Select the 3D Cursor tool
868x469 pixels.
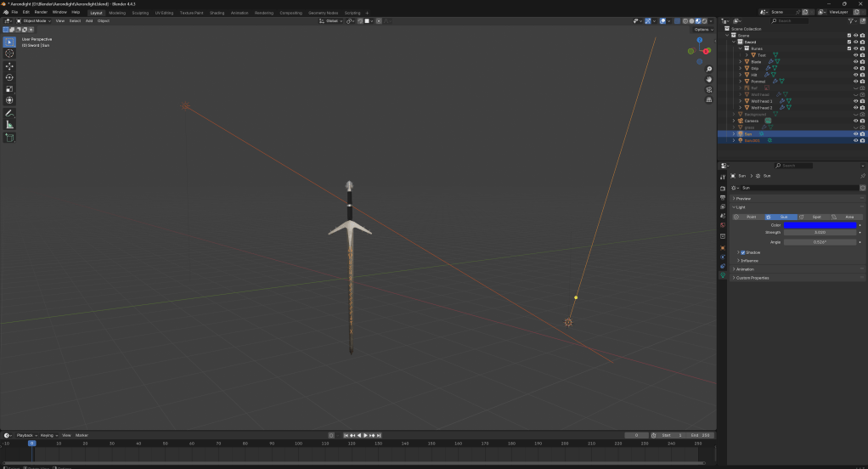(9, 54)
